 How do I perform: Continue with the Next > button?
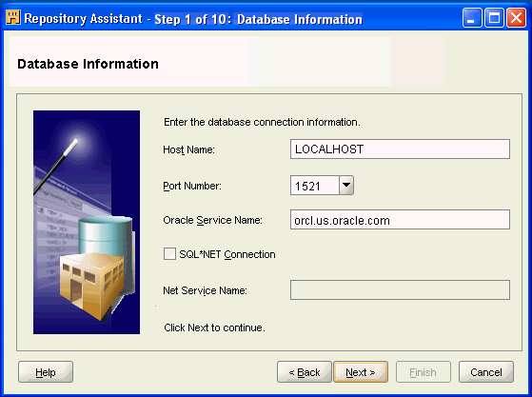(x=361, y=372)
